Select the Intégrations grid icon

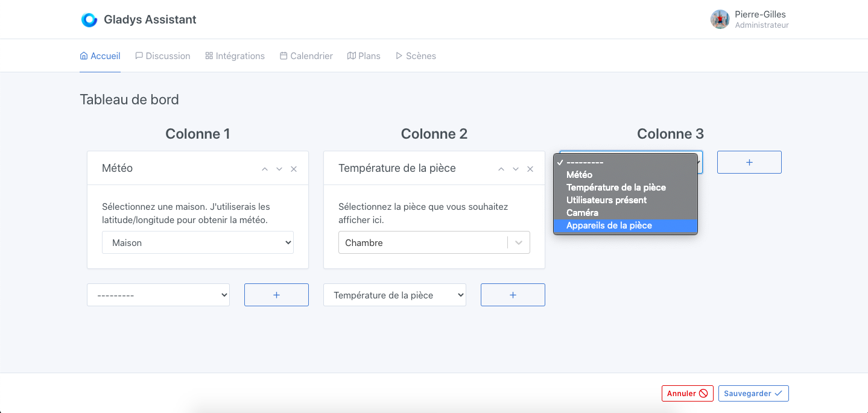pyautogui.click(x=207, y=55)
